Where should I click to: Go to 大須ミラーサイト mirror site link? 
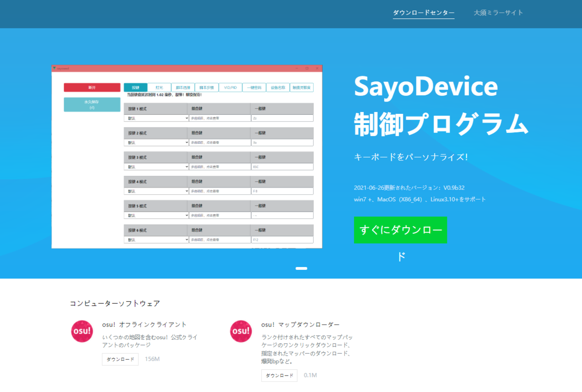click(x=498, y=13)
